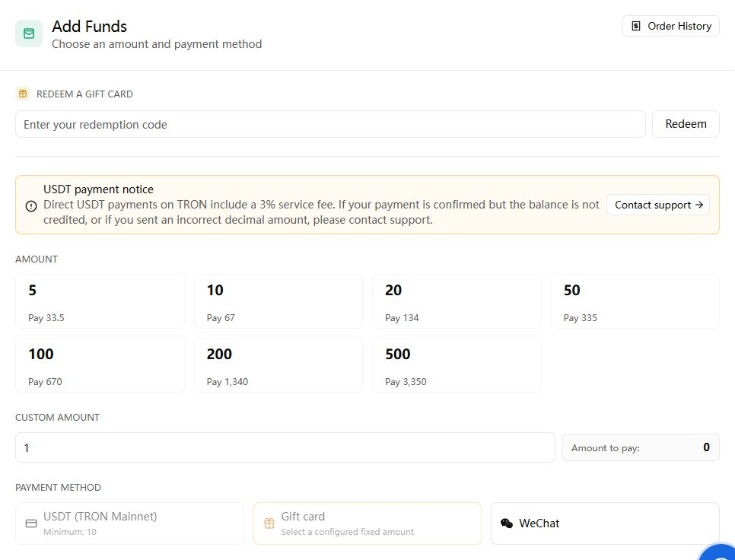Click the green Add Funds wallet icon
This screenshot has width=735, height=560.
coord(29,33)
